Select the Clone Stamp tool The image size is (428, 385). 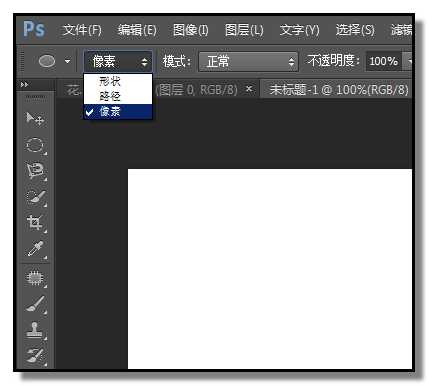click(x=35, y=330)
